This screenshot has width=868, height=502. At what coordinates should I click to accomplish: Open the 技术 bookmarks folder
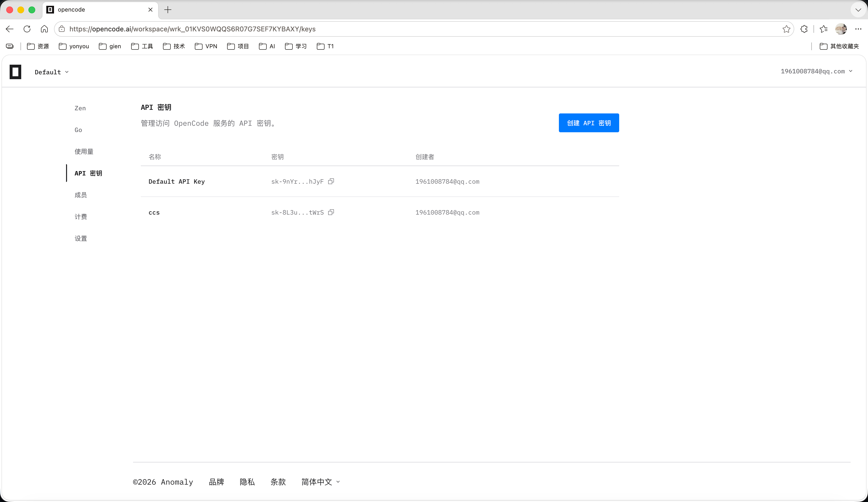tap(174, 46)
